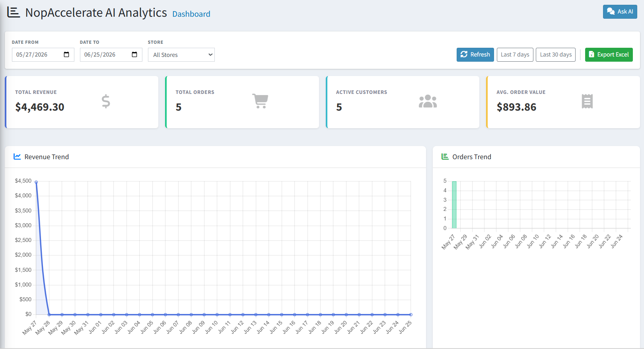644x349 pixels.
Task: Select the Last 30 days range
Action: click(556, 55)
